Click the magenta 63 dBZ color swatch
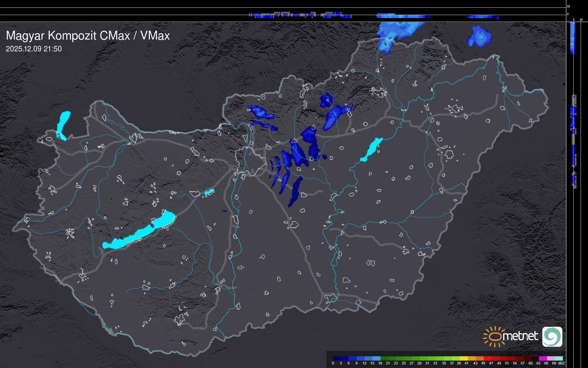 [543, 359]
